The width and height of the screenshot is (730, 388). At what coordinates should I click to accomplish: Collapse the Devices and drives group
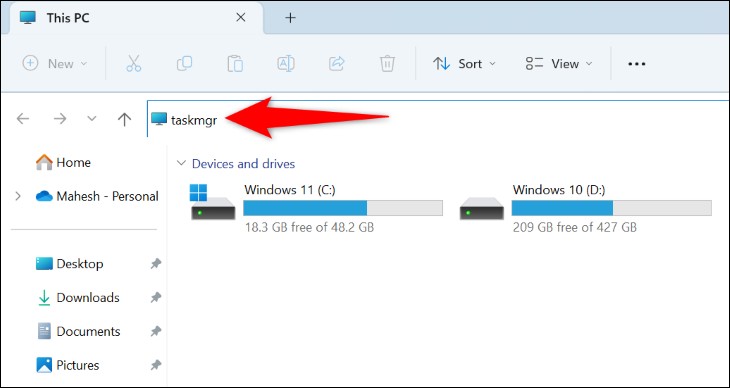pyautogui.click(x=181, y=163)
